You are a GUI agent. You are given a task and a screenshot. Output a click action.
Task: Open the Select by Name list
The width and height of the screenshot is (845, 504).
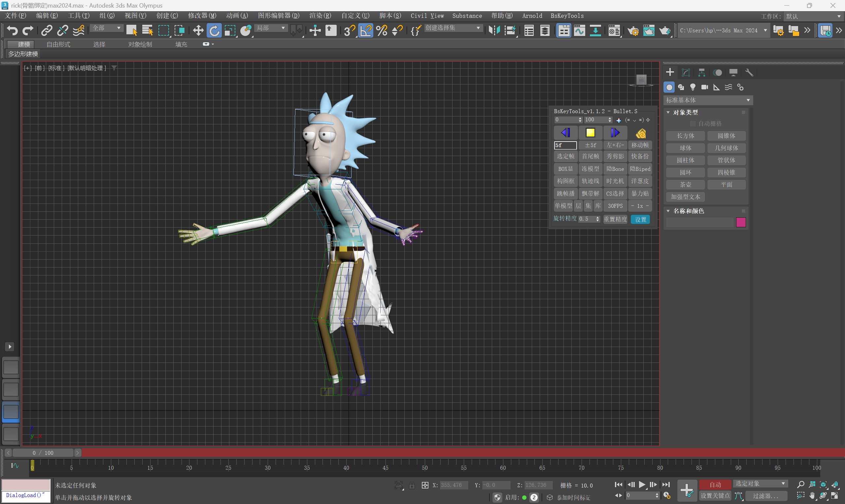pos(148,31)
